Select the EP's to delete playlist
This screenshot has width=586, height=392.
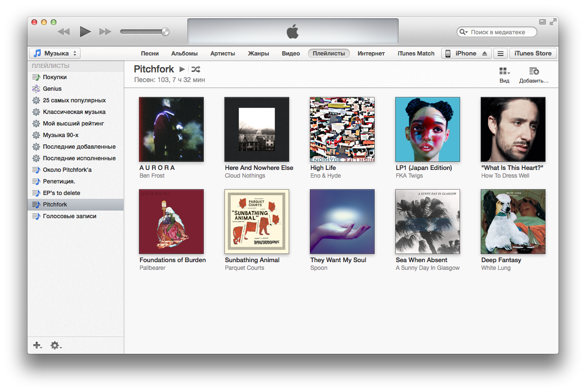coord(75,193)
